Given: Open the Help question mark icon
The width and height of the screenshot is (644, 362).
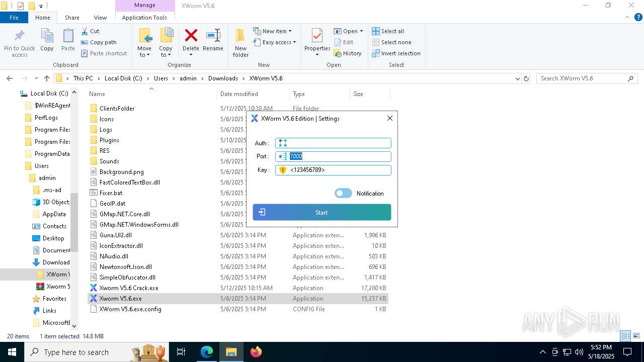Looking at the screenshot, I should pyautogui.click(x=638, y=18).
